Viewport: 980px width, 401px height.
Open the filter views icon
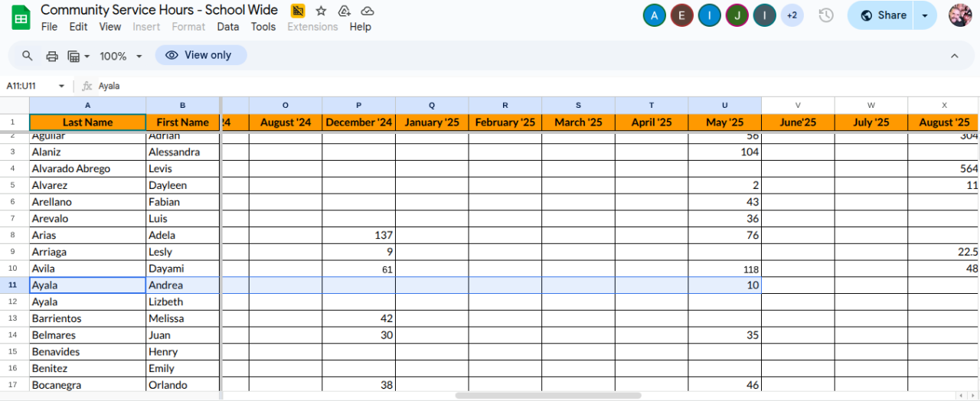[74, 56]
